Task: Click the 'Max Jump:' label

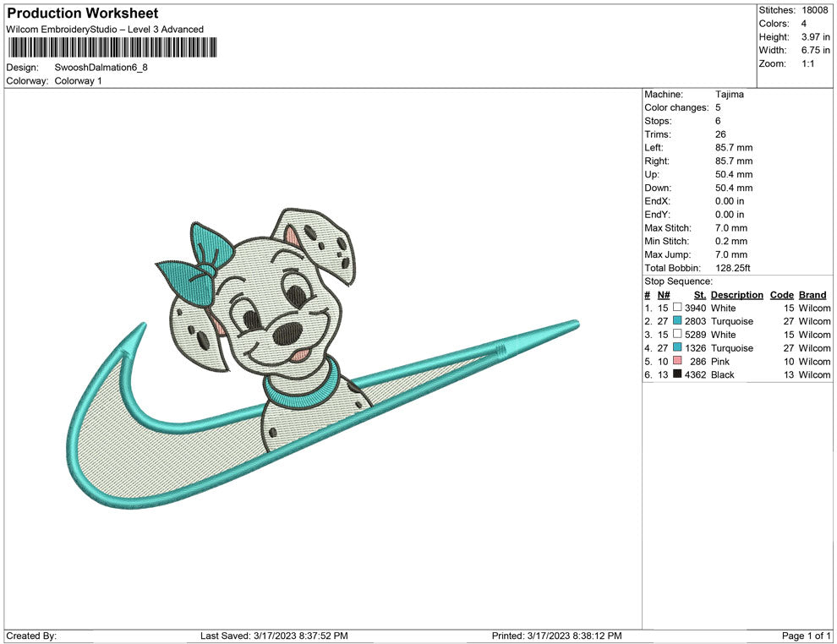Action: click(x=667, y=254)
